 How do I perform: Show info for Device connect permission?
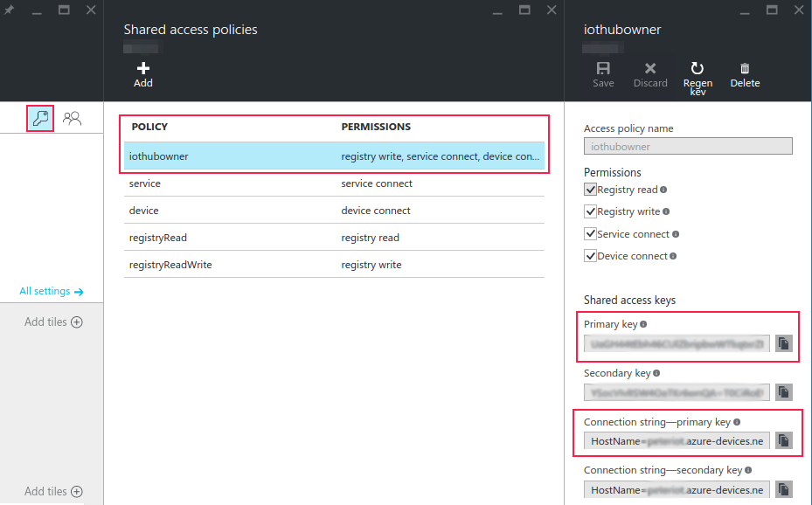click(673, 256)
